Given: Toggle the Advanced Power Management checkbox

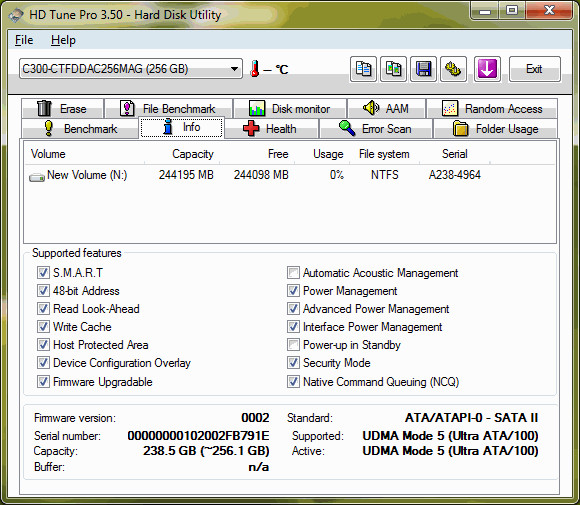Looking at the screenshot, I should [293, 309].
